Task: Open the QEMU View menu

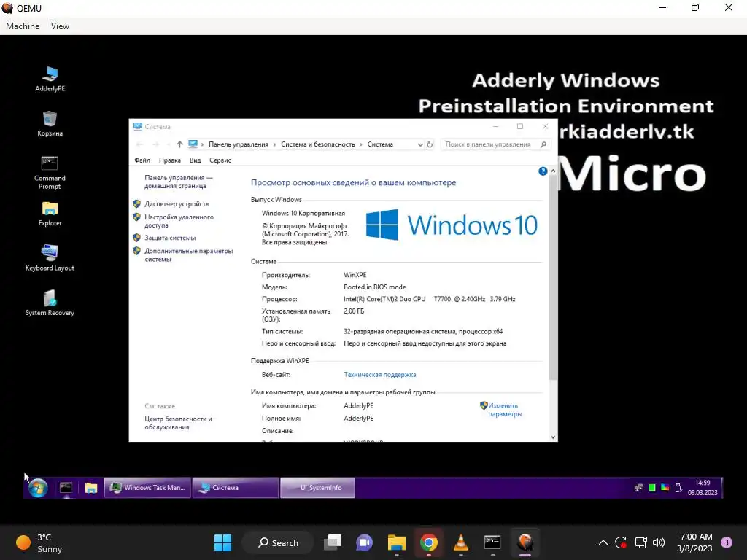Action: coord(60,26)
